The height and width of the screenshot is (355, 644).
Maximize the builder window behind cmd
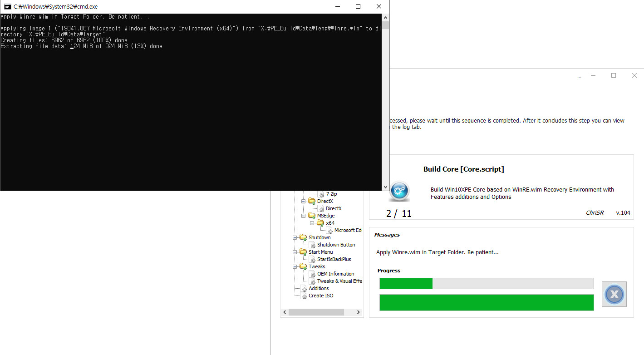[x=614, y=76]
